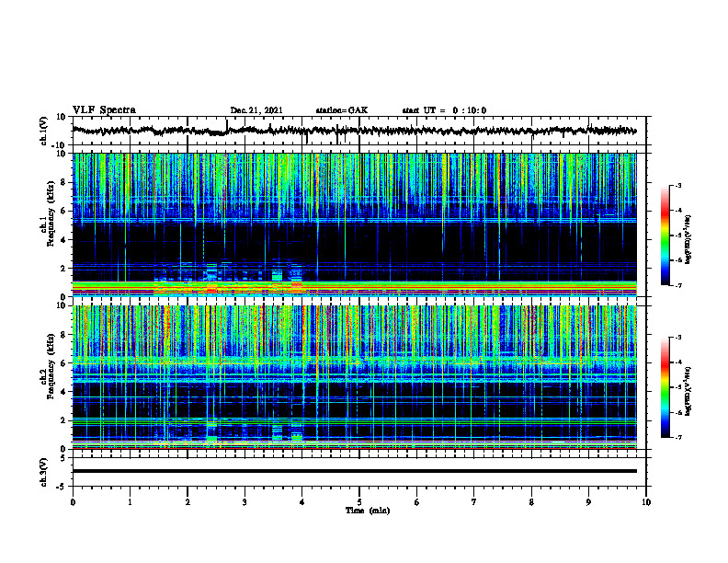Click the time axis tick label "1"

point(130,502)
